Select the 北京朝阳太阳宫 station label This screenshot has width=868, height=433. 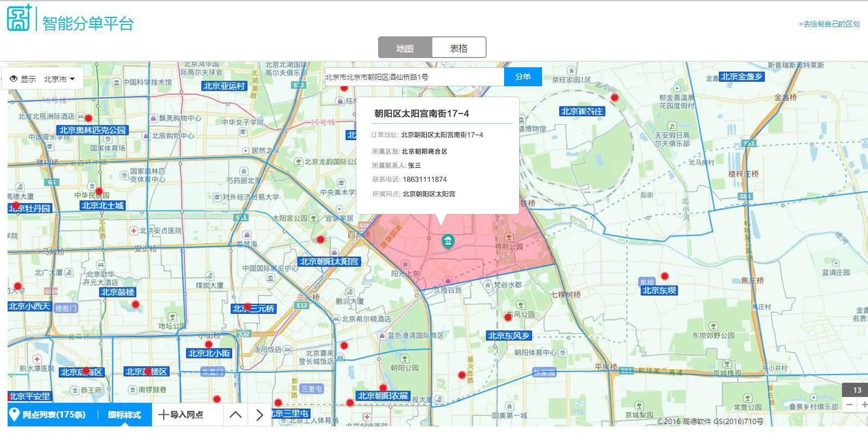point(329,262)
